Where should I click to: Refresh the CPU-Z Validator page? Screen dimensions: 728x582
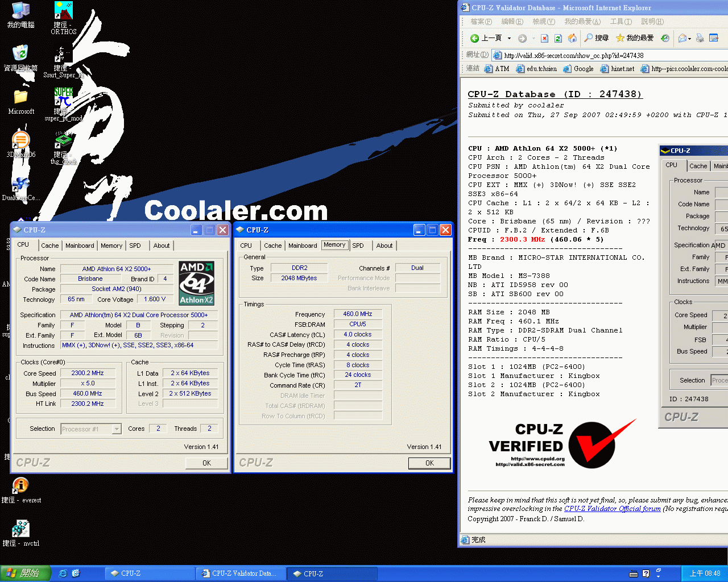[558, 38]
